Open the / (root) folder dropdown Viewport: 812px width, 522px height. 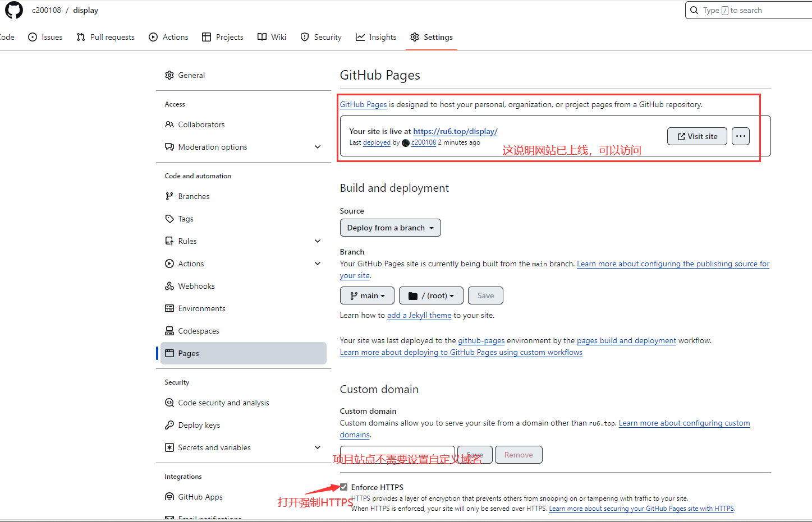pos(431,295)
